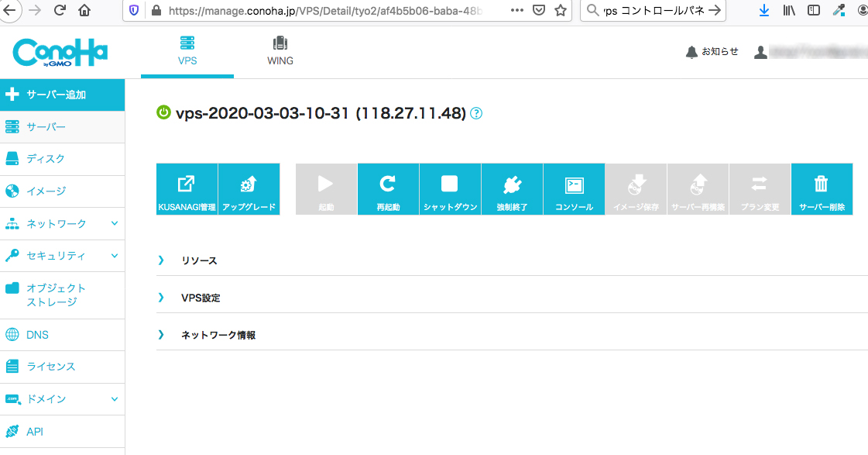Expand セキュリティ sidebar submenu arrow

(x=115, y=256)
